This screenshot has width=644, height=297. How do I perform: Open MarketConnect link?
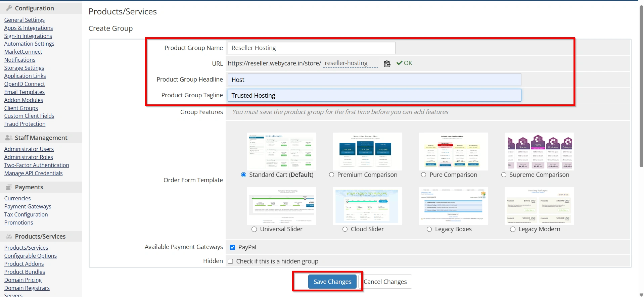(x=23, y=52)
